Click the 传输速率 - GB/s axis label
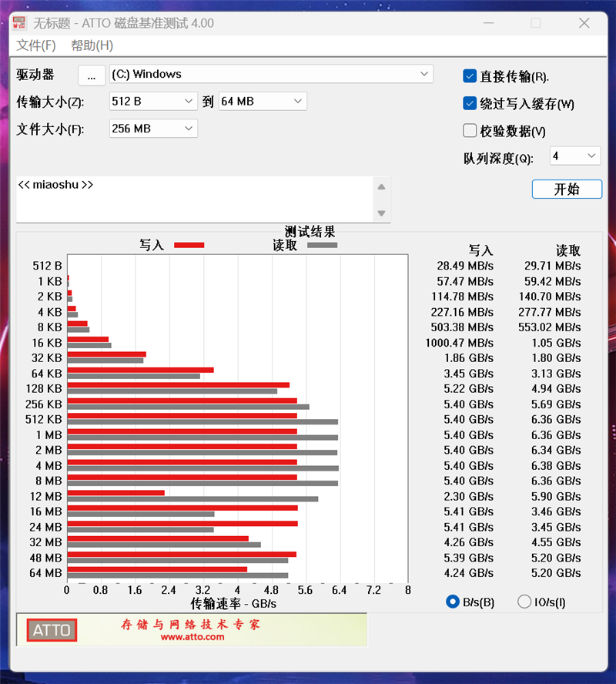This screenshot has width=616, height=684. [x=233, y=604]
